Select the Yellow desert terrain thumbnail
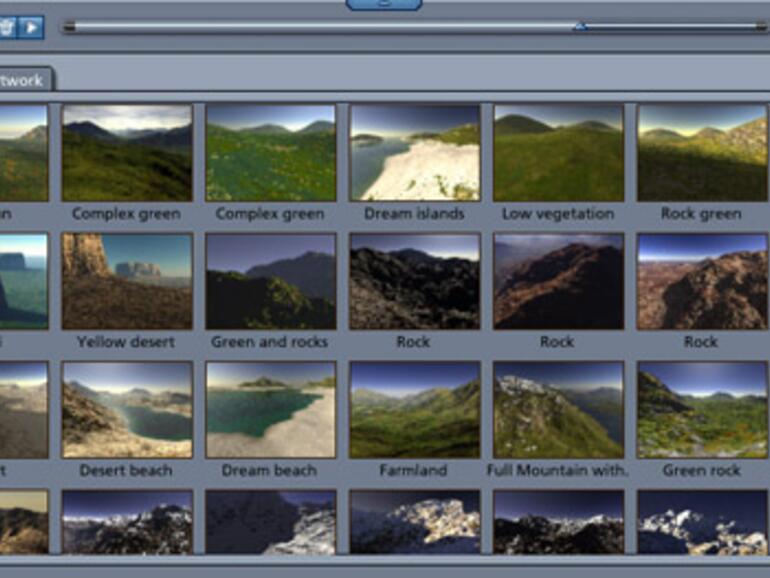 127,281
